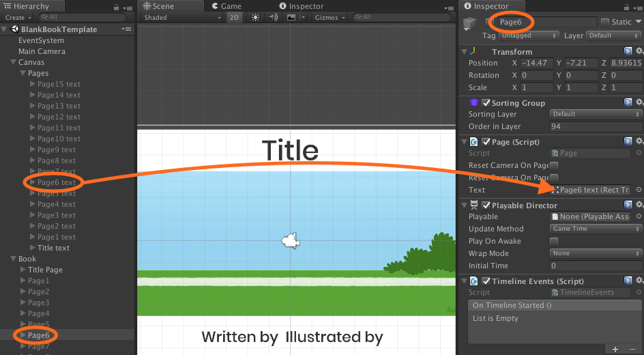Screen dimensions: 644x355
Task: Edit object name field Page6
Action: [x=547, y=22]
